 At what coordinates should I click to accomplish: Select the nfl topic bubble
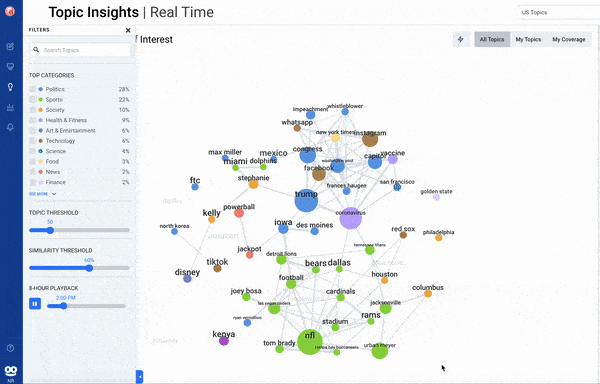tap(310, 342)
